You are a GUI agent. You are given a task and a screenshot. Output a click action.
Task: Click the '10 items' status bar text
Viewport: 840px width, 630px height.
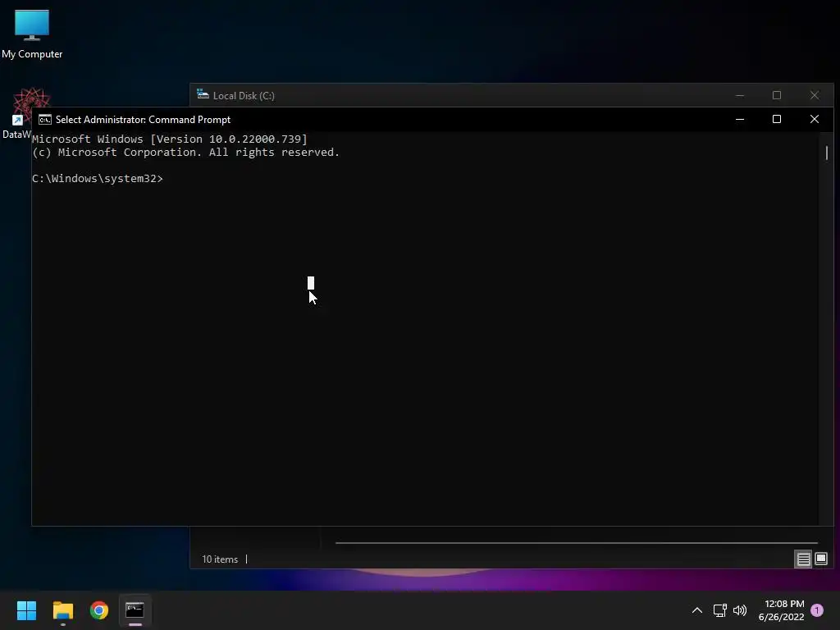tap(220, 559)
